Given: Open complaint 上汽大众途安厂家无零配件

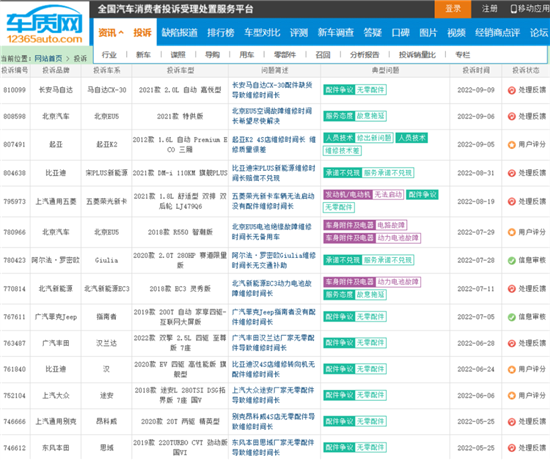Looking at the screenshot, I should point(273,395).
